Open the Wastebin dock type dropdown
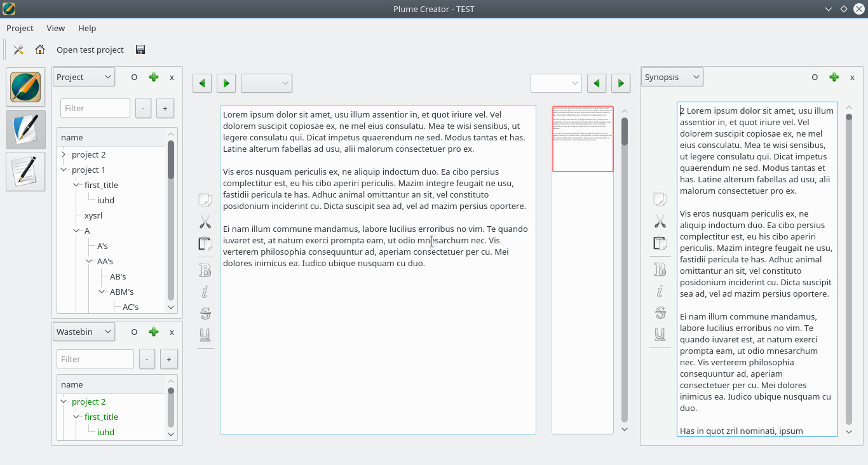The height and width of the screenshot is (465, 868). click(83, 332)
